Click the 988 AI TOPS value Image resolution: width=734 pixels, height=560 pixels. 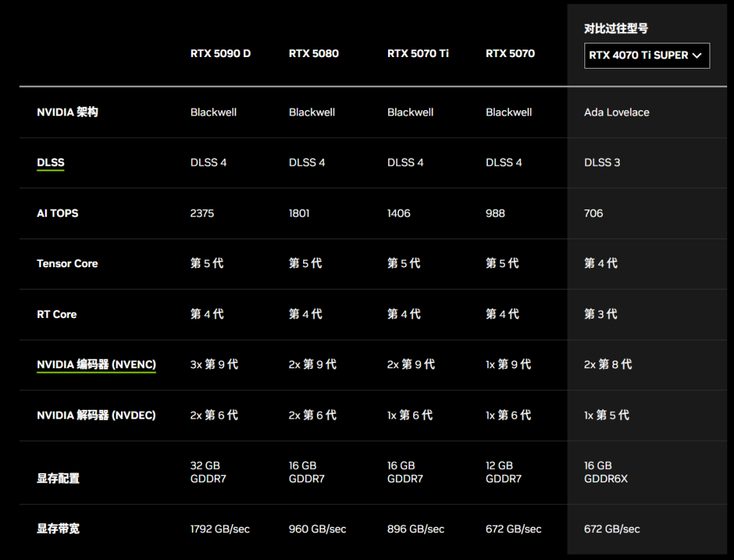(x=495, y=213)
